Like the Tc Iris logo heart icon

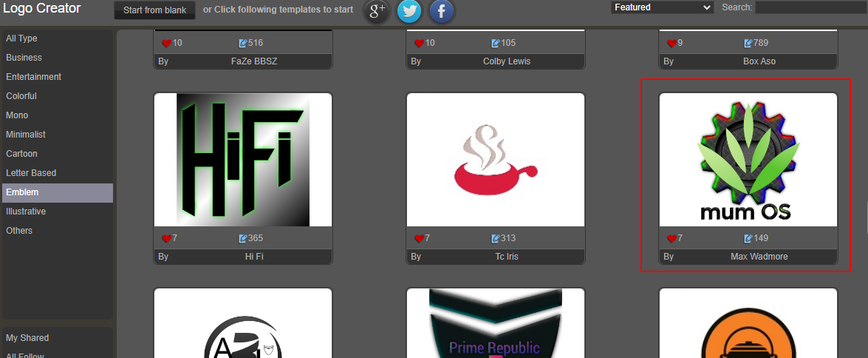click(x=419, y=239)
